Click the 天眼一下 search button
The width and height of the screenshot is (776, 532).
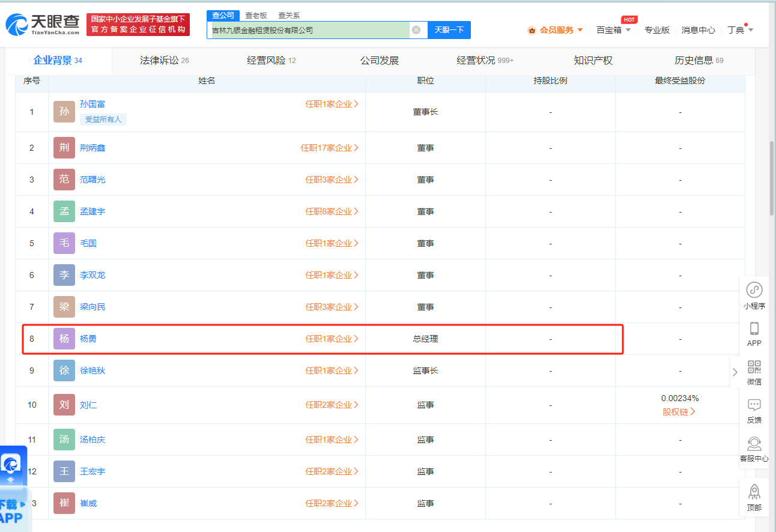[x=449, y=30]
